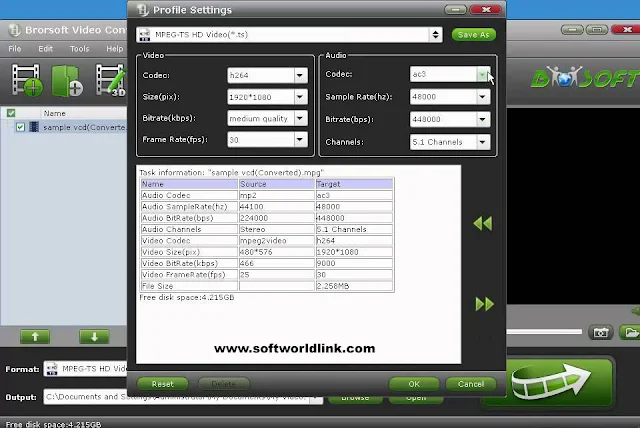Click the 9000 target video bitrate cell
640x428 pixels.
tap(354, 263)
